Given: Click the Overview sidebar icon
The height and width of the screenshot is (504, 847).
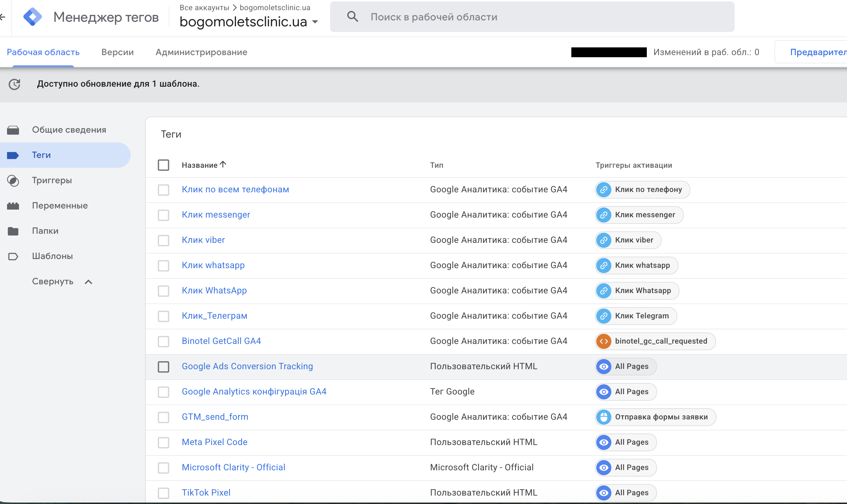Looking at the screenshot, I should tap(13, 130).
